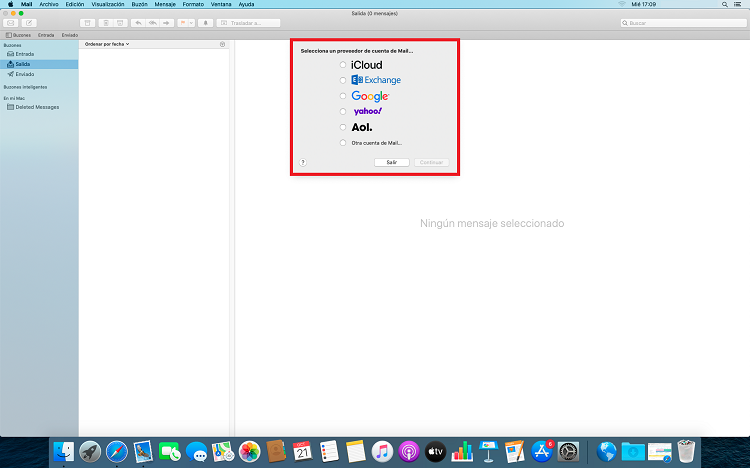Open Photos from the Dock
The image size is (750, 468).
(x=249, y=451)
